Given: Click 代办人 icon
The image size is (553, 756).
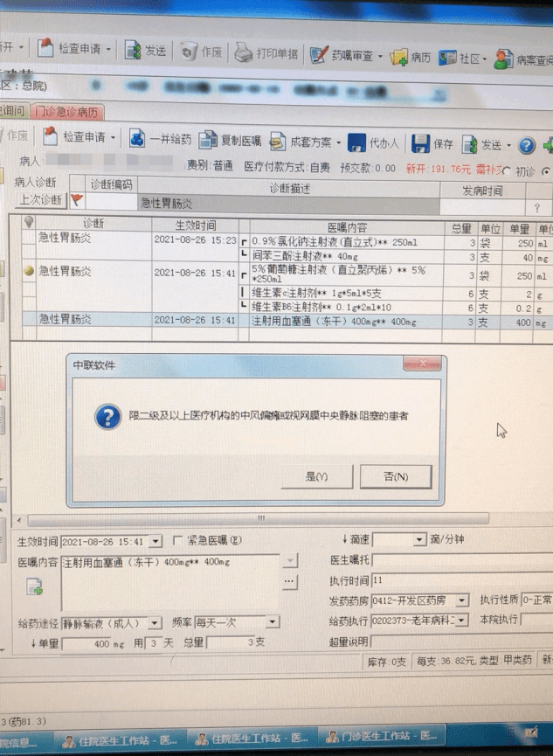Looking at the screenshot, I should point(356,142).
